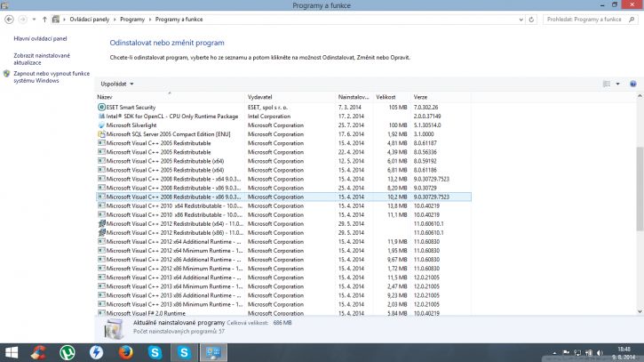Navigate to Programy breadcrumb
Viewport: 644px width, 362px height.
coord(132,20)
